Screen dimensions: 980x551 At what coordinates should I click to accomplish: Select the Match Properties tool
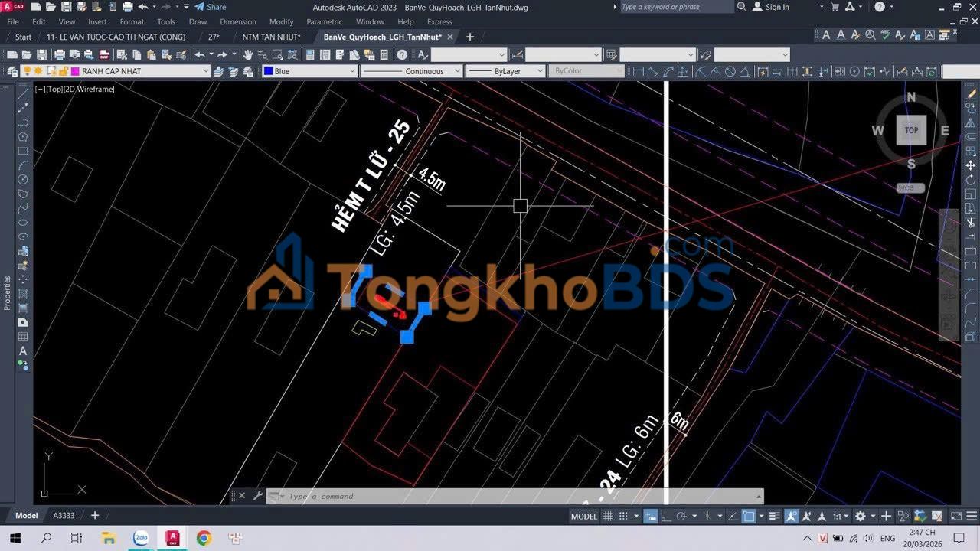click(x=166, y=54)
